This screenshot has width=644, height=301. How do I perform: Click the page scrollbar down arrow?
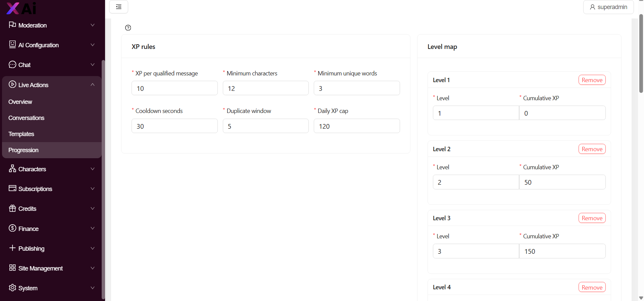641,298
